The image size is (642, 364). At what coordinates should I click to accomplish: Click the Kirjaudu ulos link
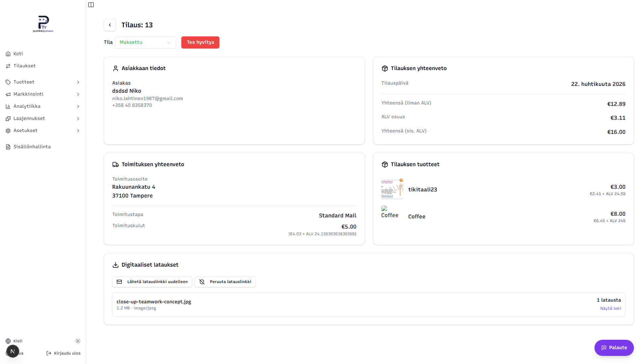click(x=63, y=353)
